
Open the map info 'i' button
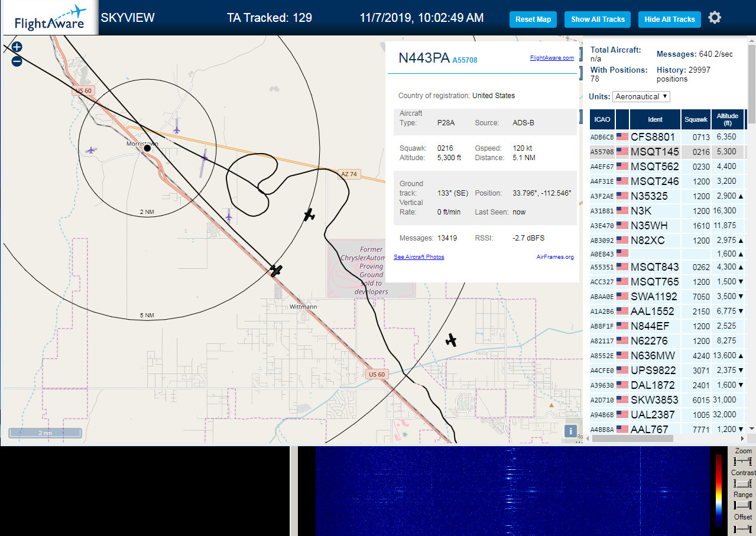pos(570,431)
